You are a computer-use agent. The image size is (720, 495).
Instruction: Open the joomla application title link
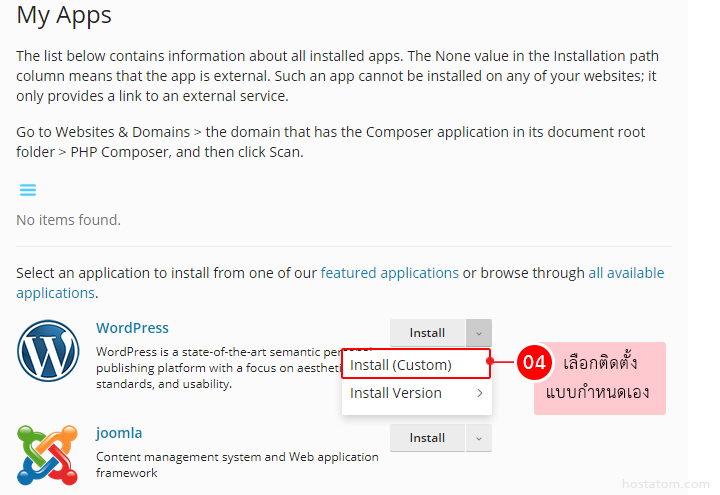point(119,433)
